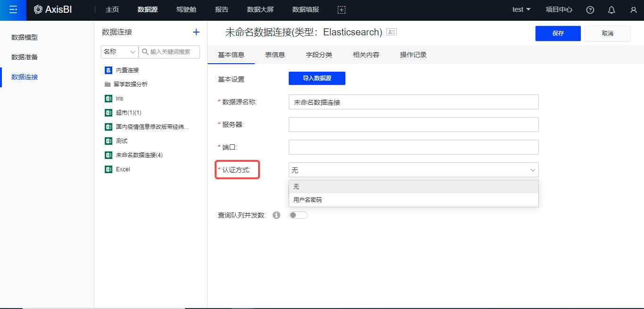Click the info icon next to 查询队列并发数
This screenshot has height=309, width=644.
pos(276,215)
